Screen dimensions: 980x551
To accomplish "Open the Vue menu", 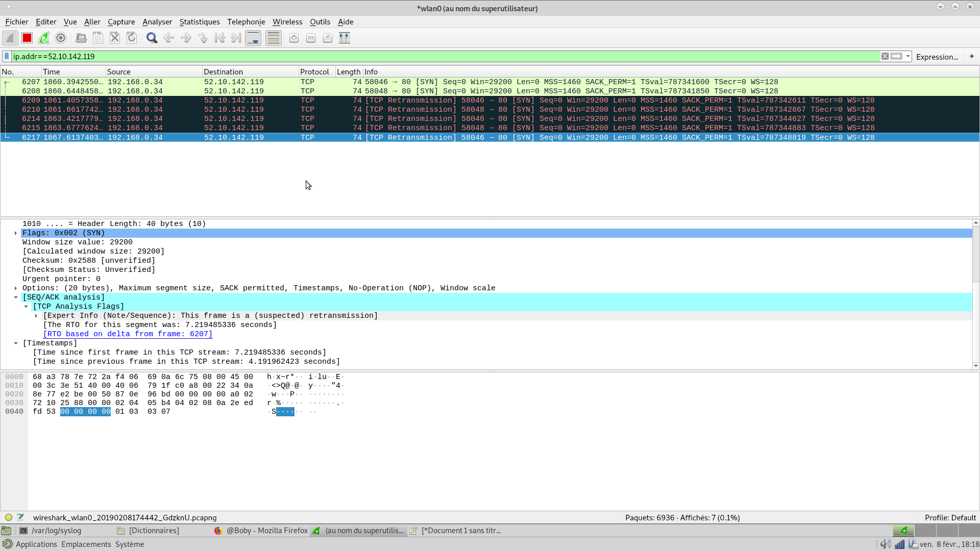I will coord(70,21).
